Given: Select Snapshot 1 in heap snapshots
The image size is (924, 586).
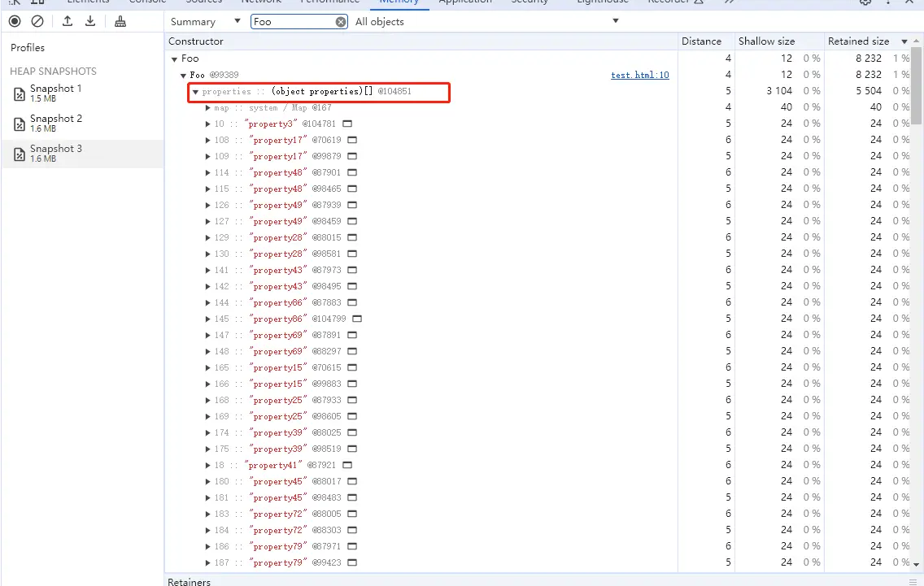Looking at the screenshot, I should pos(55,93).
